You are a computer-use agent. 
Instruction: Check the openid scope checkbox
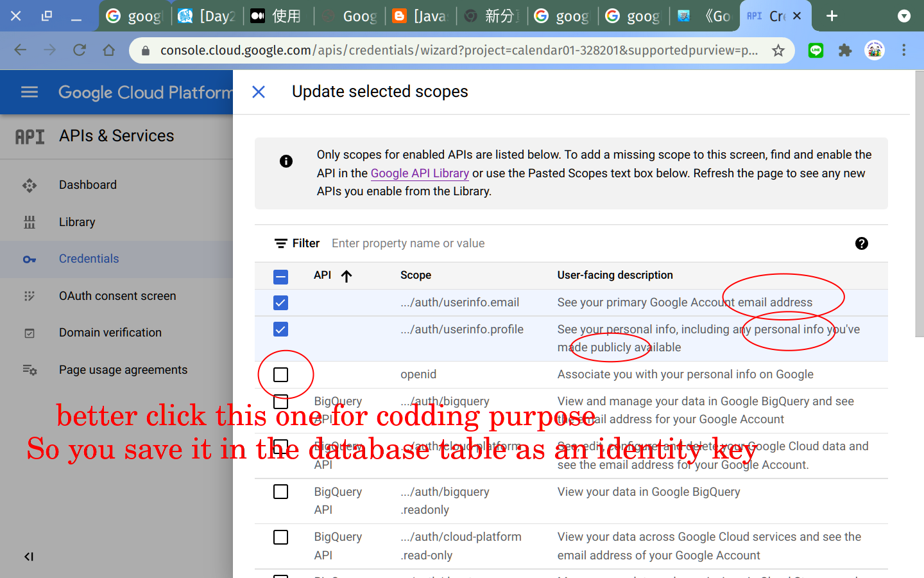tap(280, 374)
